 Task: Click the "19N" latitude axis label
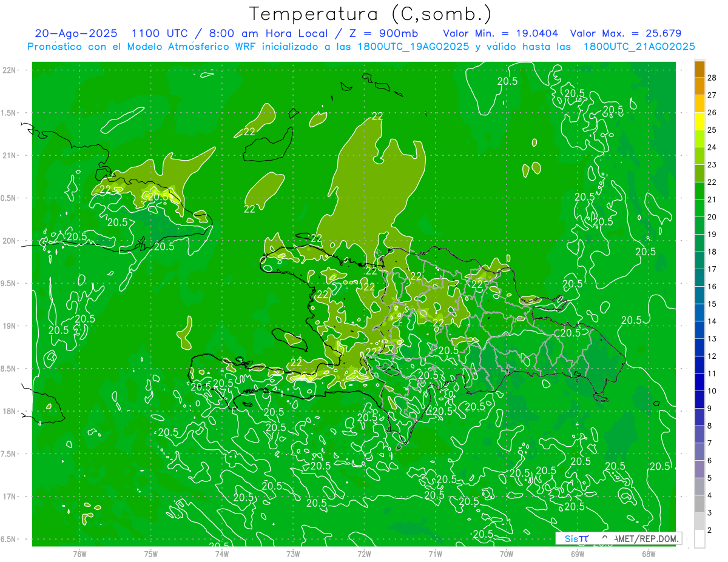10,326
